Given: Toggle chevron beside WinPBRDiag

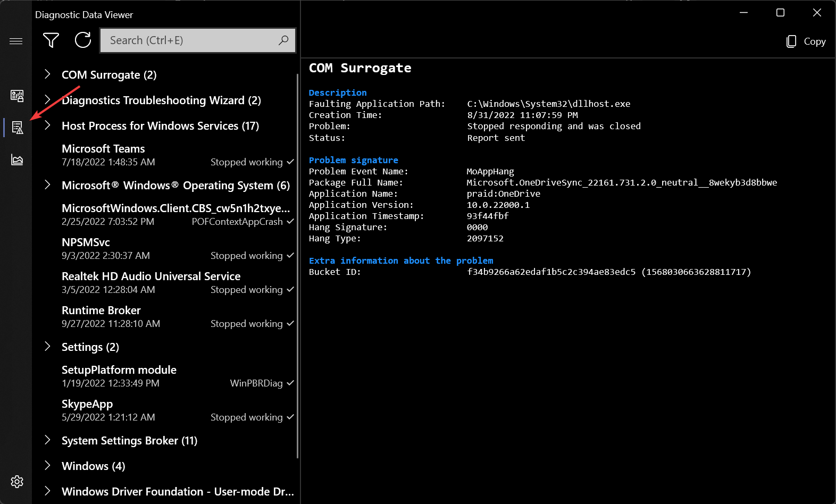Looking at the screenshot, I should [290, 383].
